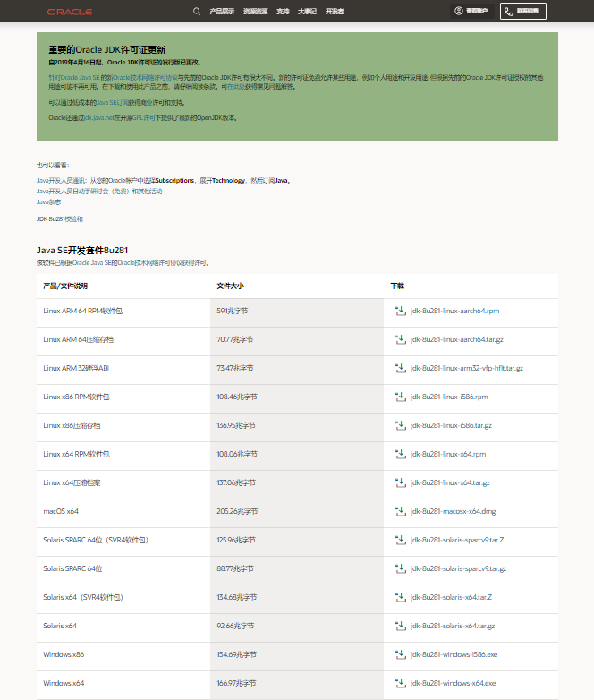Open the 支持 navigation menu
This screenshot has width=594, height=700.
283,11
